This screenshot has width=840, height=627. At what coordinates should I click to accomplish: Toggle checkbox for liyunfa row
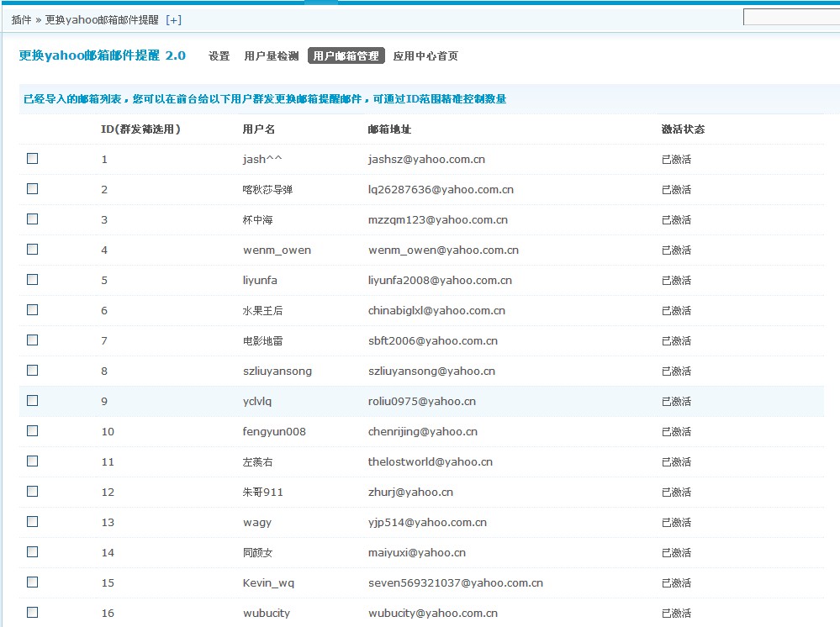[33, 280]
